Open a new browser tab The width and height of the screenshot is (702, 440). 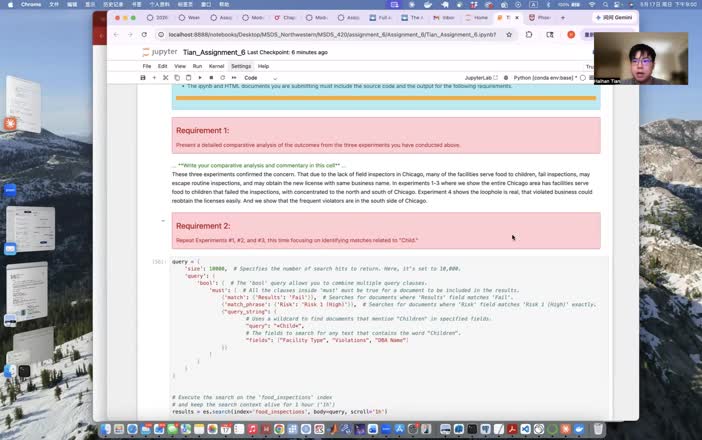tap(563, 18)
